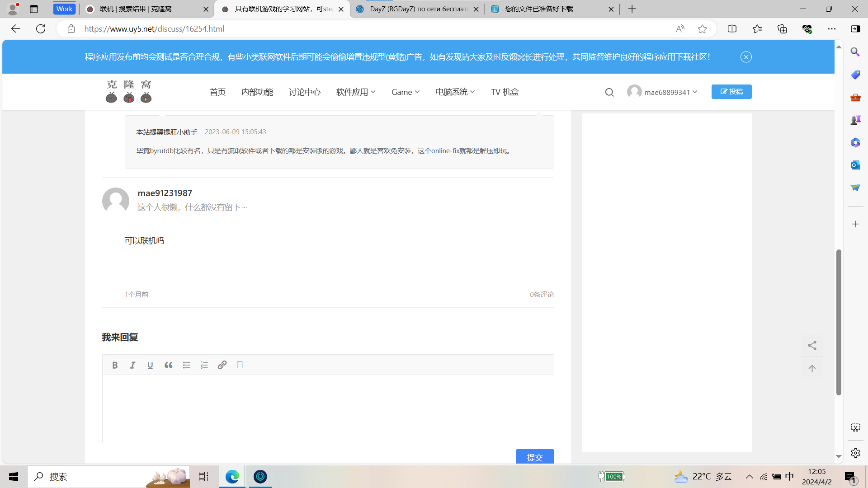868x488 pixels.
Task: Insert bulleted list in reply editor
Action: point(186,365)
